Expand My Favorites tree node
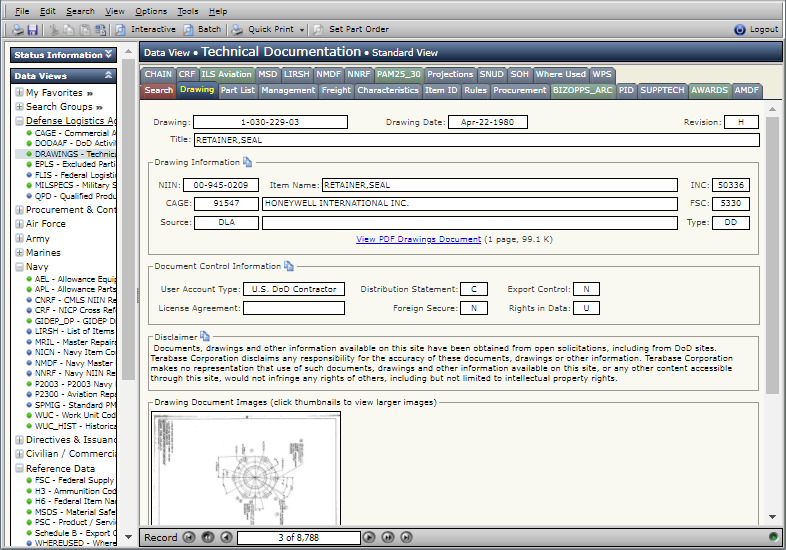786x550 pixels. coord(20,92)
